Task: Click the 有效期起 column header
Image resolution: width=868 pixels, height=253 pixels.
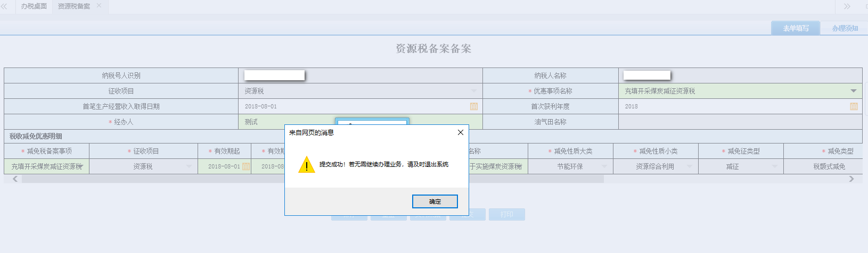Action: pos(224,151)
